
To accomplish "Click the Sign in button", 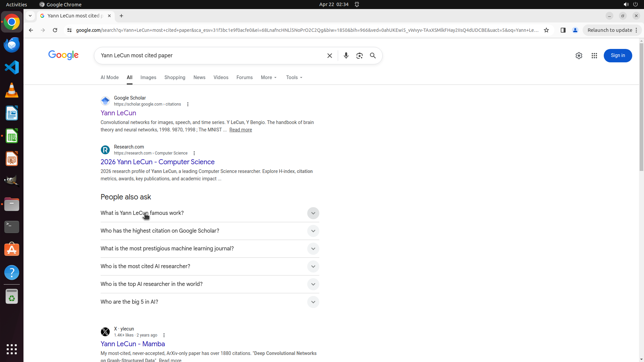I will tap(618, 56).
